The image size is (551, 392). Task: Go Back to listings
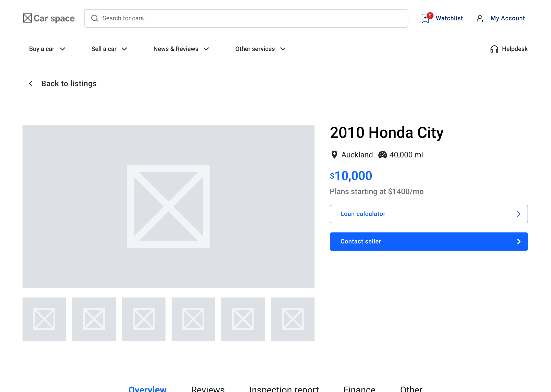(62, 83)
